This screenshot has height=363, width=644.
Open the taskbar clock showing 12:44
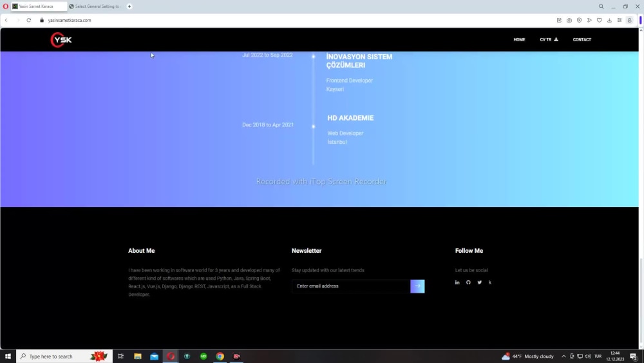tap(615, 357)
